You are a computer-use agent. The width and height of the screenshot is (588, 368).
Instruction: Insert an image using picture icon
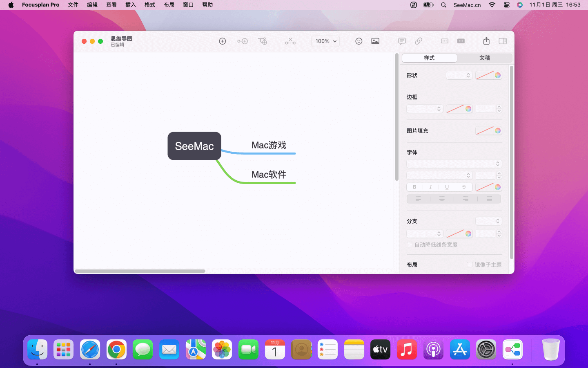click(375, 41)
